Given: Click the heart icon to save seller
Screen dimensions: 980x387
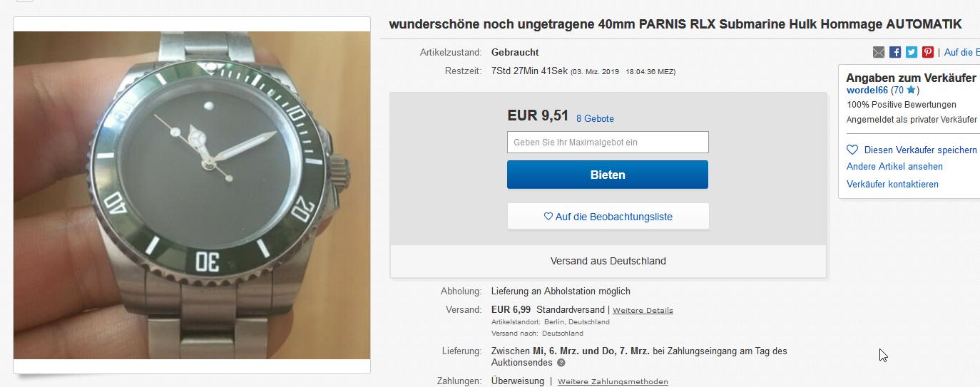Looking at the screenshot, I should 852,150.
